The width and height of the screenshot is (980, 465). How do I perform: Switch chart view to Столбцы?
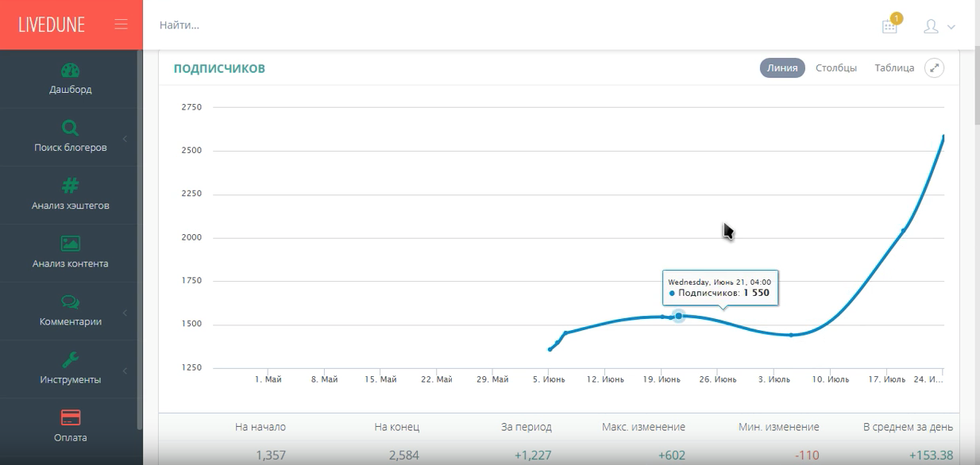[x=836, y=68]
